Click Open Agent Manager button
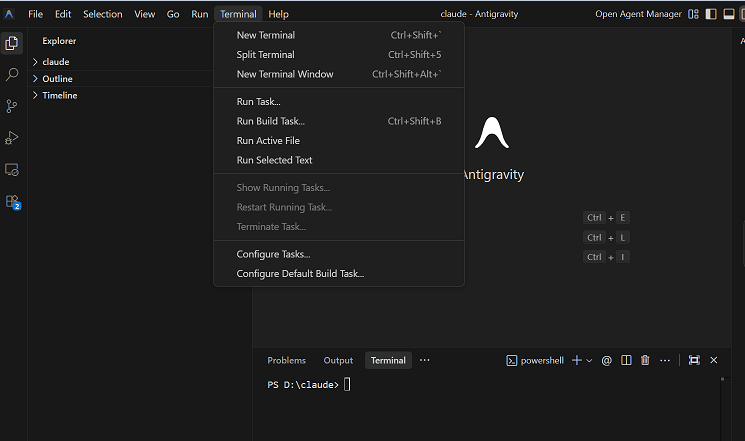The image size is (745, 441). coord(638,14)
